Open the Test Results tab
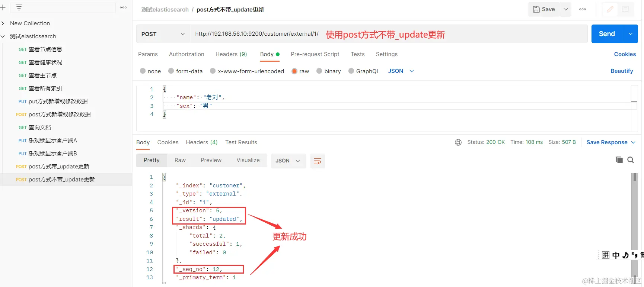 (x=241, y=142)
